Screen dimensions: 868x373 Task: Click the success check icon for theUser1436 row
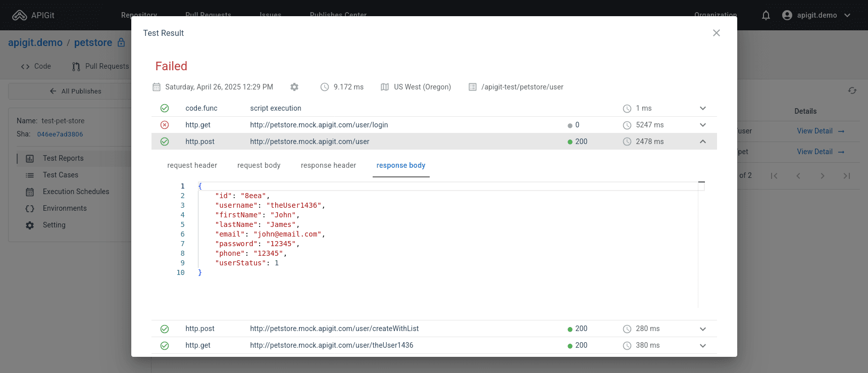[x=165, y=346]
